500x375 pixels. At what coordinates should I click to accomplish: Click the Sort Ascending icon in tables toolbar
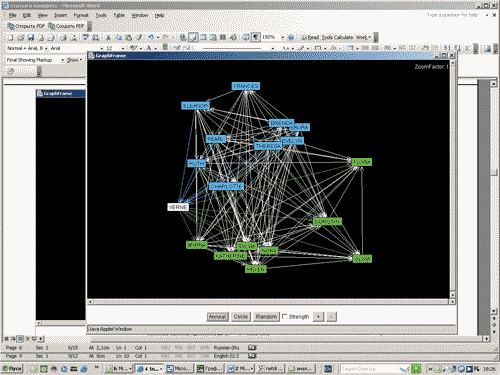coord(448,48)
